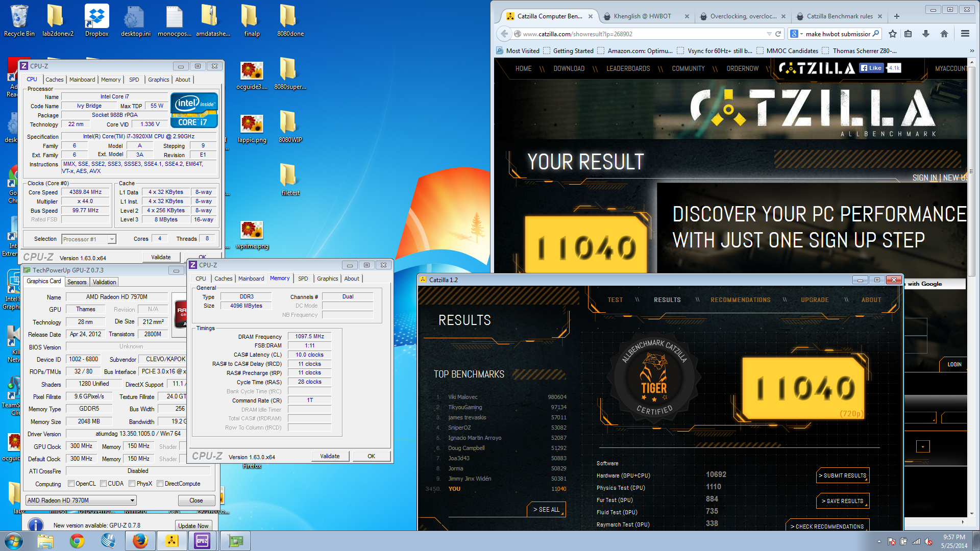Image resolution: width=980 pixels, height=551 pixels.
Task: Switch to Sensors tab in GPU-Z
Action: click(77, 282)
